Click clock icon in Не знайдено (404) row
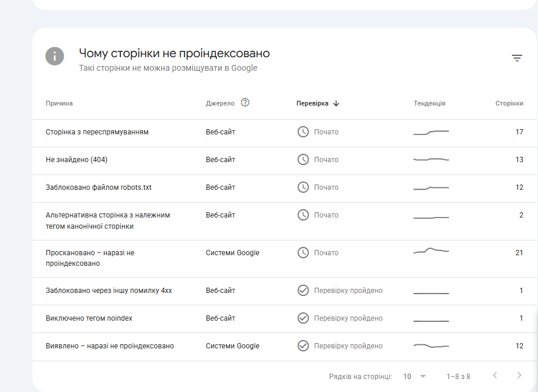Viewport: 538px width, 392px height. click(x=303, y=160)
